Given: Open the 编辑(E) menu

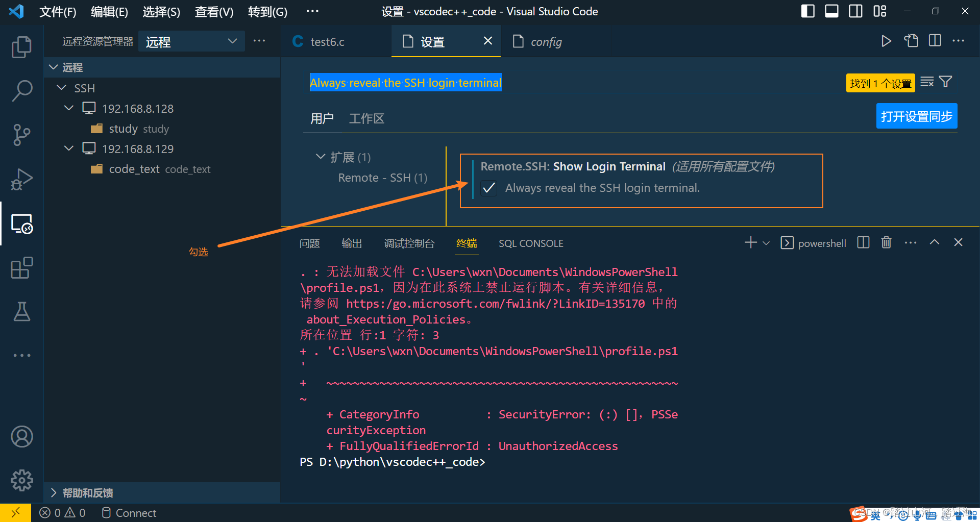Looking at the screenshot, I should 109,11.
